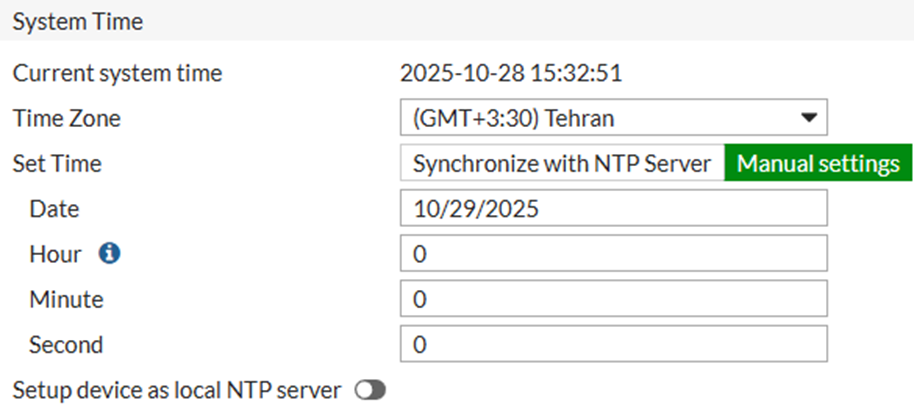The height and width of the screenshot is (417, 914).
Task: Select Synchronize with NTP Server option
Action: (x=562, y=163)
